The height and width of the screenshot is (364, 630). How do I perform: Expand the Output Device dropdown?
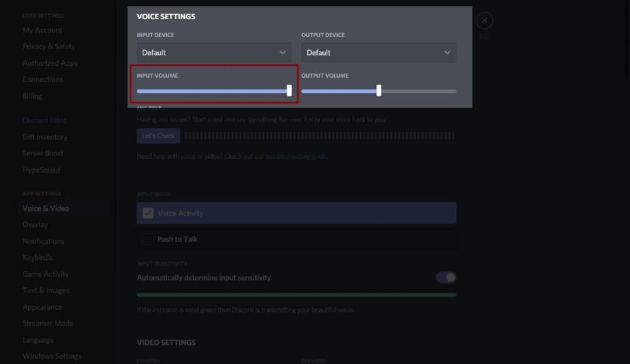pyautogui.click(x=378, y=53)
